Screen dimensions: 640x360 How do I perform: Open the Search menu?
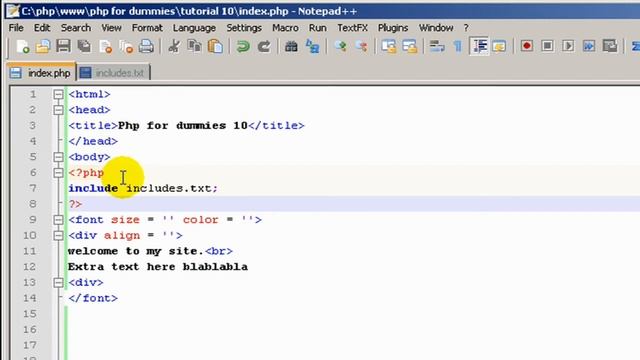coord(76,28)
